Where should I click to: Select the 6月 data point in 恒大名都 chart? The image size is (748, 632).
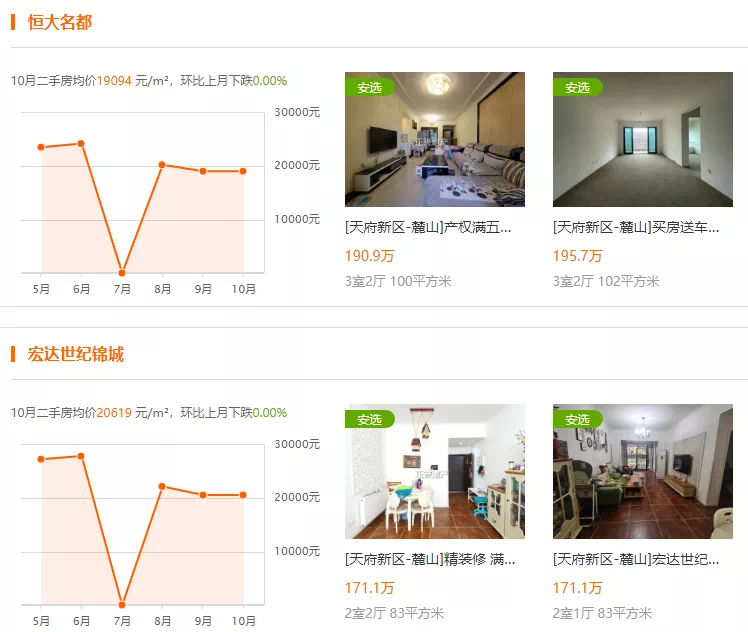(x=81, y=144)
